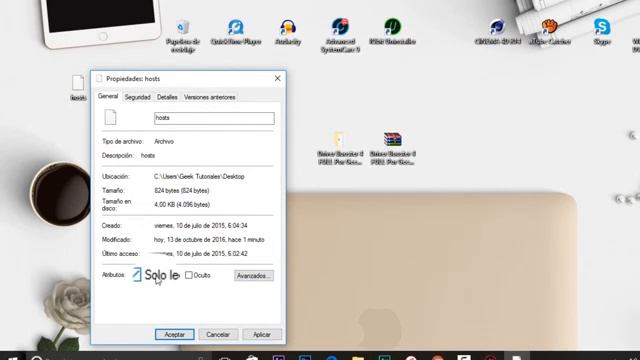
Task: Click the Tipo de archivo value Archivo
Action: click(x=164, y=141)
